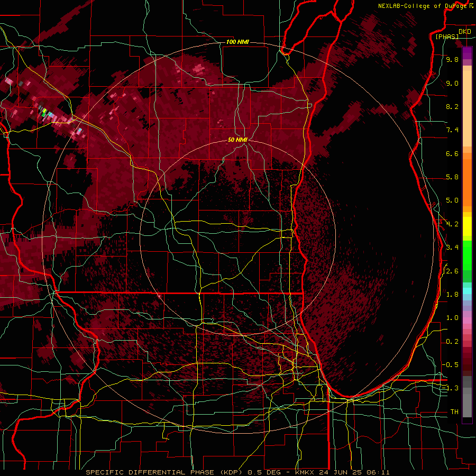Click the 5.0 value on the color scale
The image size is (476, 476).
[452, 200]
